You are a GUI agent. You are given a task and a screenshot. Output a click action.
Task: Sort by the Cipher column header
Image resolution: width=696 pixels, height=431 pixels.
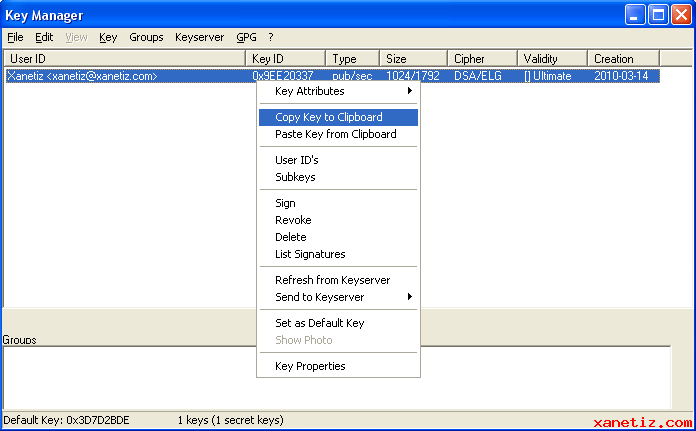coord(482,59)
